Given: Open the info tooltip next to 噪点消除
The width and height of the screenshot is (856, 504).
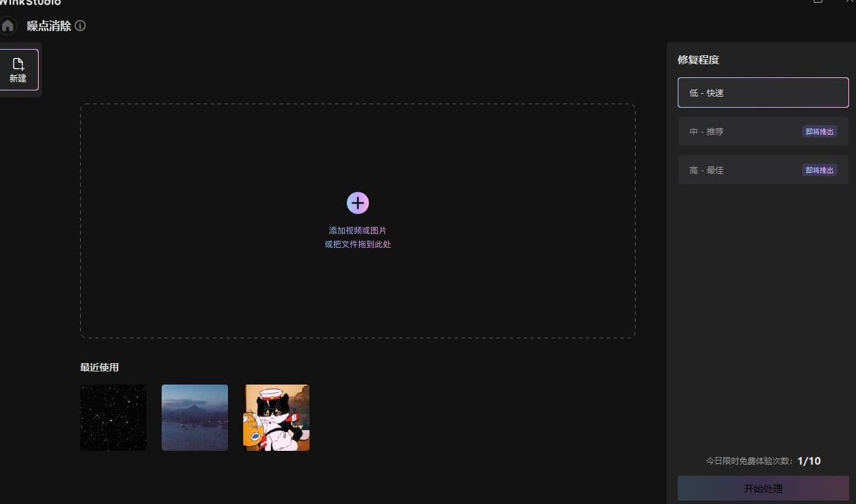Looking at the screenshot, I should pyautogui.click(x=80, y=26).
